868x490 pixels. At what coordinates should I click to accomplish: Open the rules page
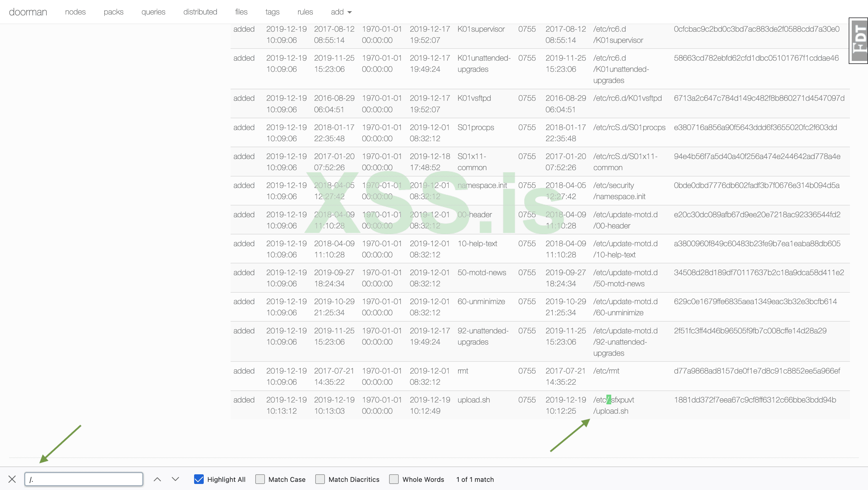pos(305,12)
